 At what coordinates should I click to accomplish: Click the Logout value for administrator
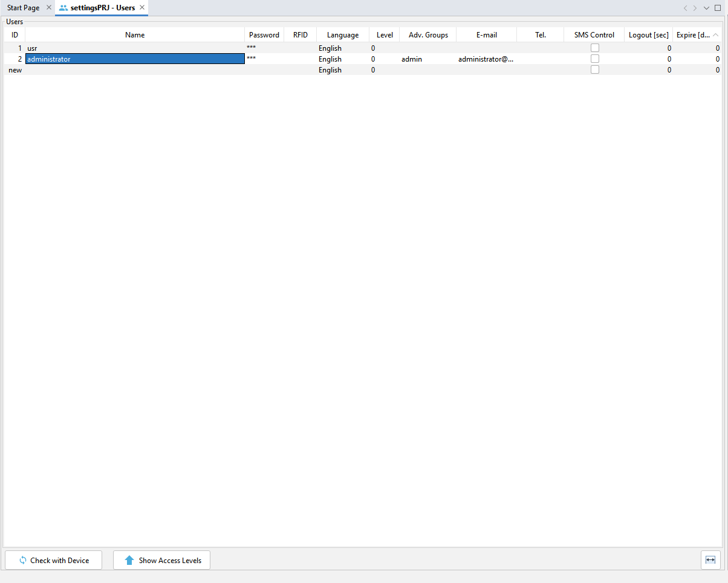pyautogui.click(x=649, y=59)
